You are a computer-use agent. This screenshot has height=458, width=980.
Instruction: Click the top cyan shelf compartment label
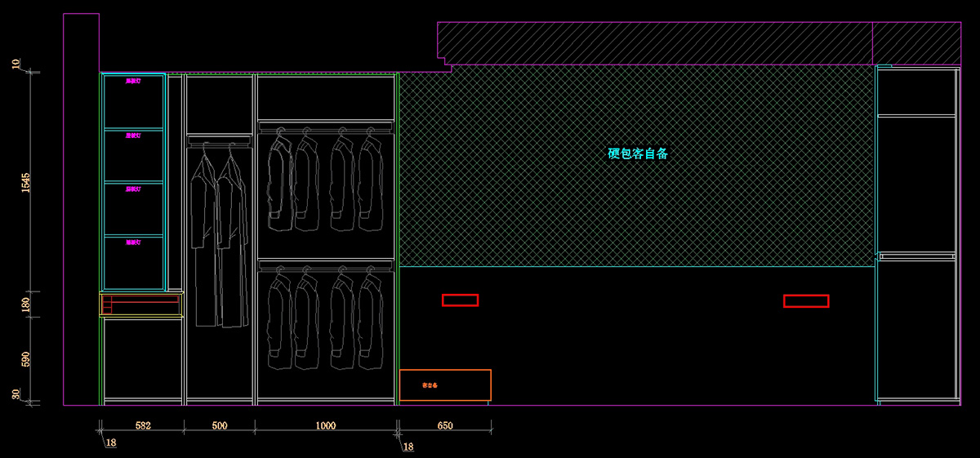133,82
